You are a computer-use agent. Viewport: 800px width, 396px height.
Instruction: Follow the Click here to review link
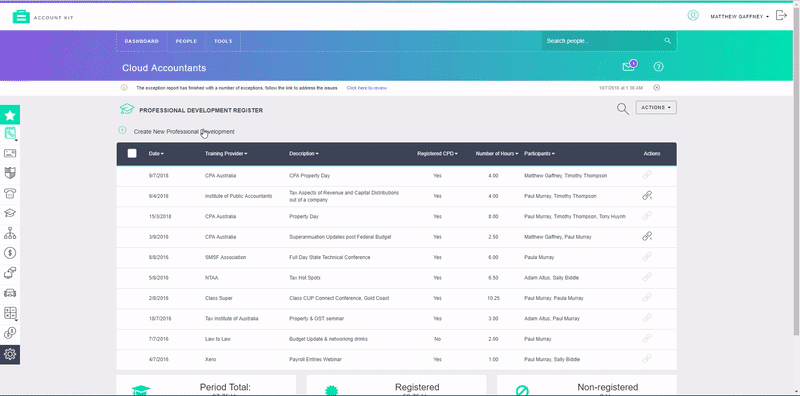pyautogui.click(x=367, y=88)
